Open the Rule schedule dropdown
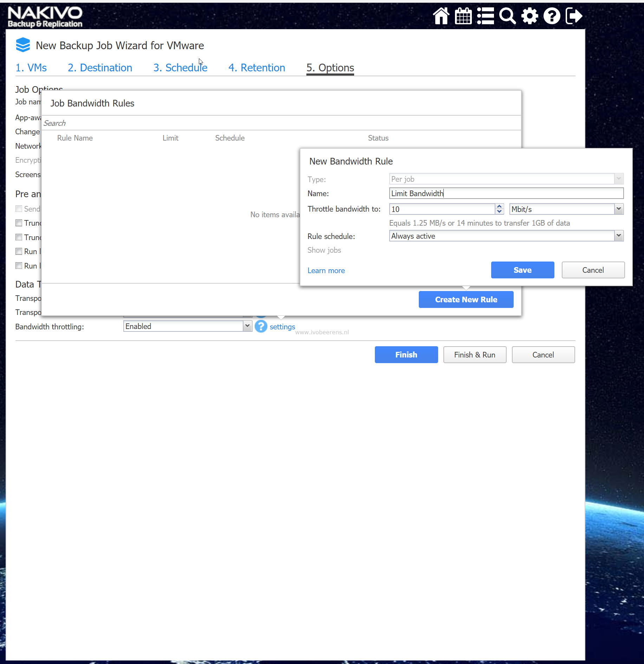The height and width of the screenshot is (664, 644). coord(506,236)
